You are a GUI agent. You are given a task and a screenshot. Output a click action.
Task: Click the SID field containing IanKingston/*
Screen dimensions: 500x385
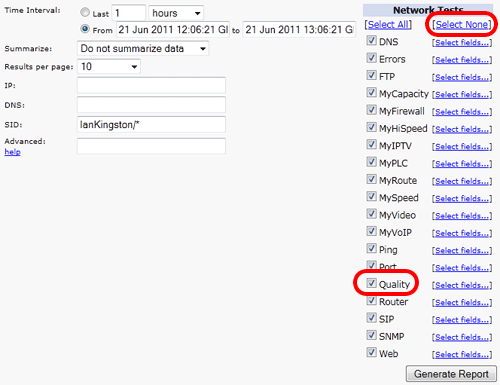tap(151, 125)
